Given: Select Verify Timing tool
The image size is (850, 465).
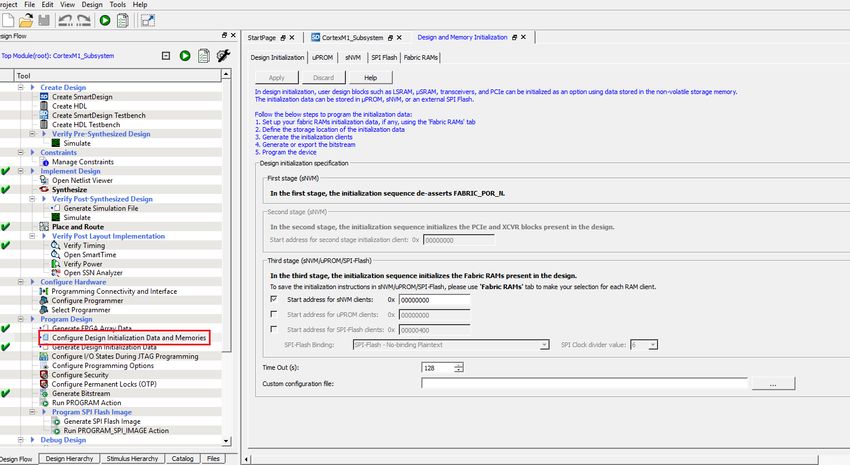Looking at the screenshot, I should 84,245.
